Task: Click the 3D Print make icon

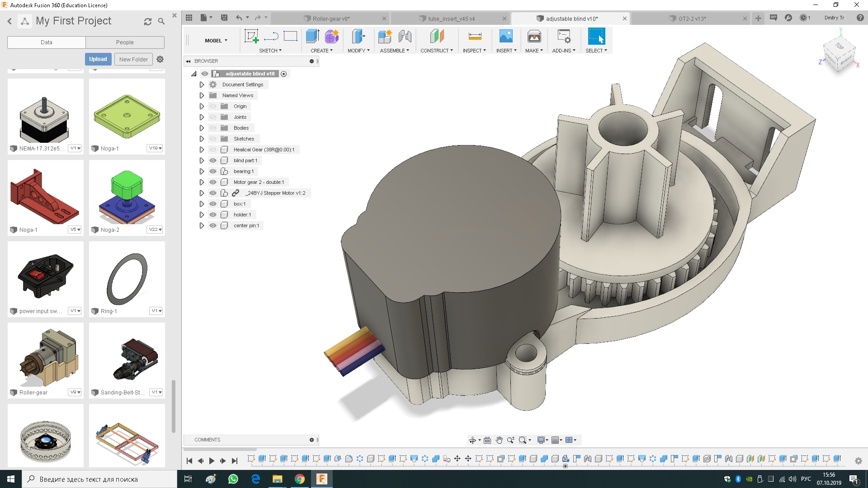Action: (x=534, y=37)
